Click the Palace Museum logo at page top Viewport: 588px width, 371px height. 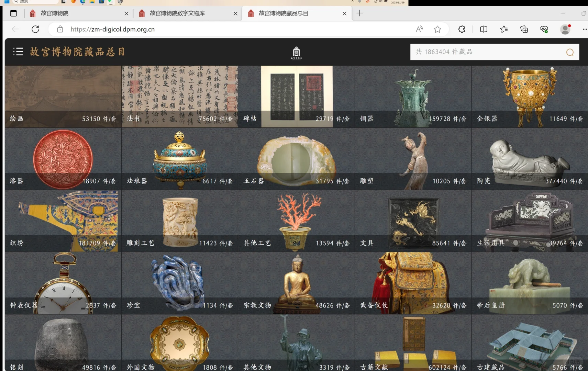[296, 53]
